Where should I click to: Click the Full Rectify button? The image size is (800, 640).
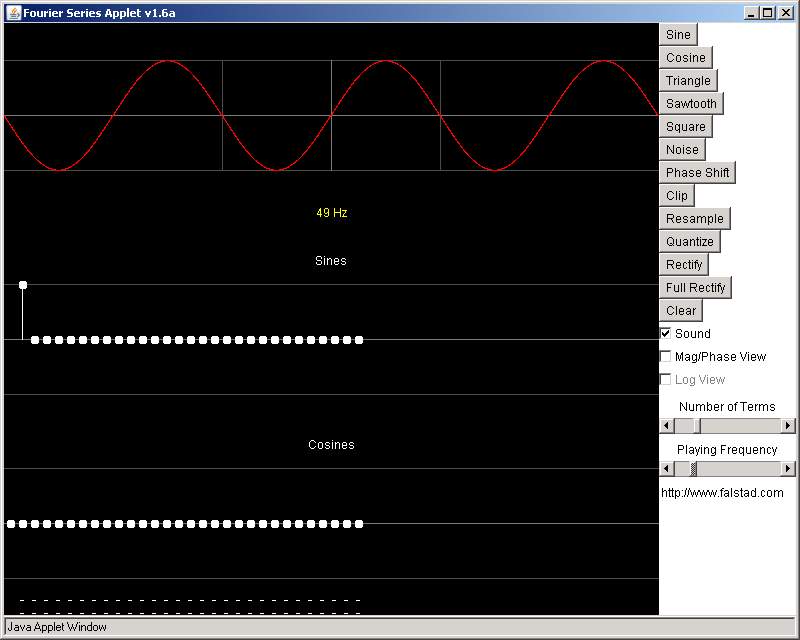tap(695, 288)
